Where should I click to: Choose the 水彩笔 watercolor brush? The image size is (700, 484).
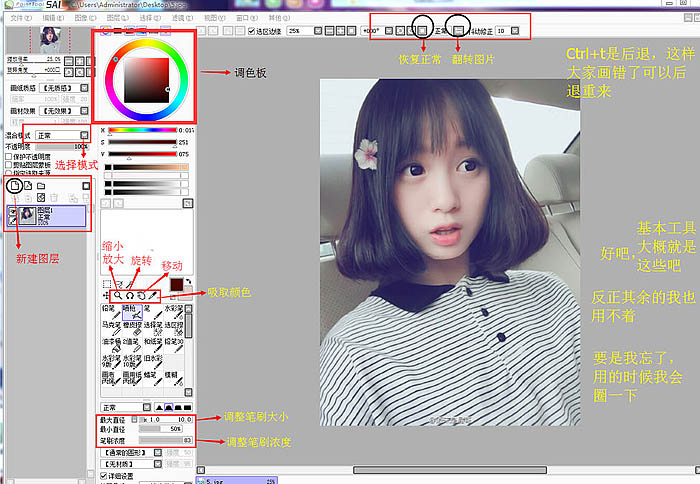174,312
